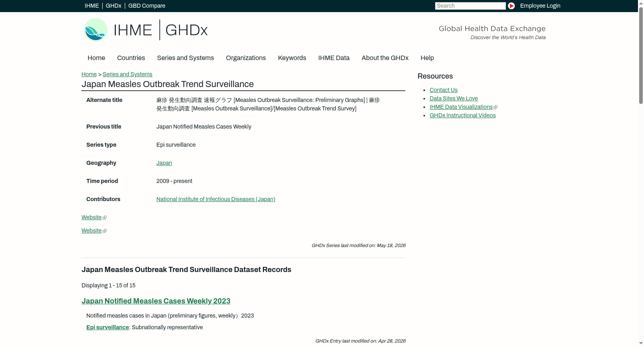Click 'Displaying 1 - 15 of 15' text
This screenshot has width=644, height=347.
109,285
